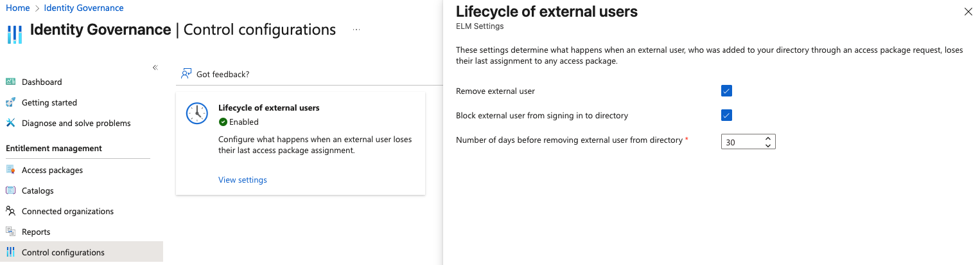Click the Access packages icon
The height and width of the screenshot is (265, 980).
click(10, 170)
